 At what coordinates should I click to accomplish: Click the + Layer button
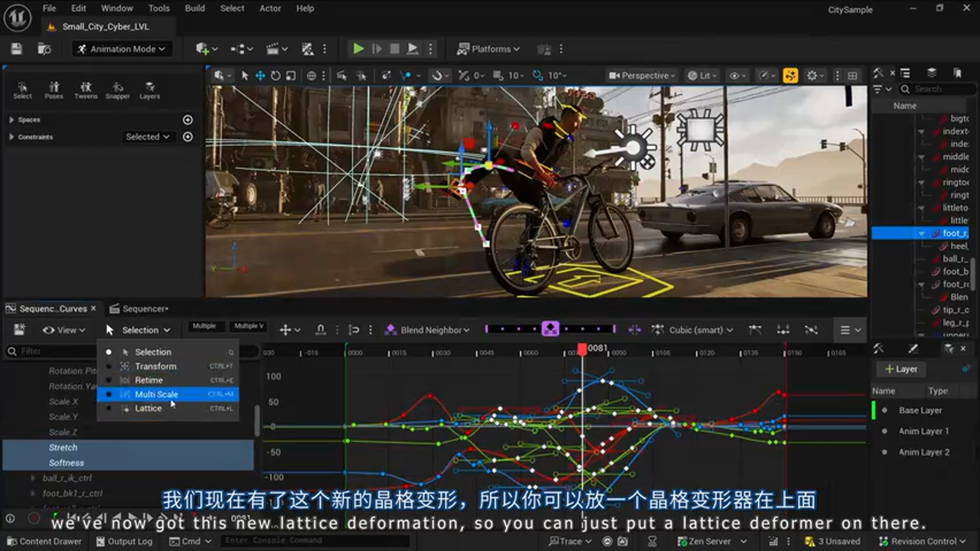(x=900, y=369)
